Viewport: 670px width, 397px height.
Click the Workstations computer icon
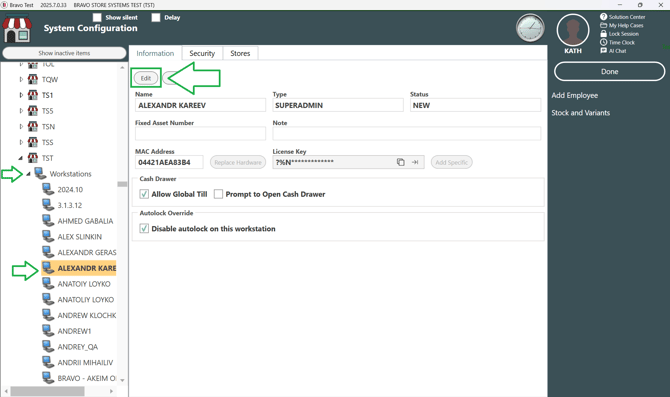point(41,174)
